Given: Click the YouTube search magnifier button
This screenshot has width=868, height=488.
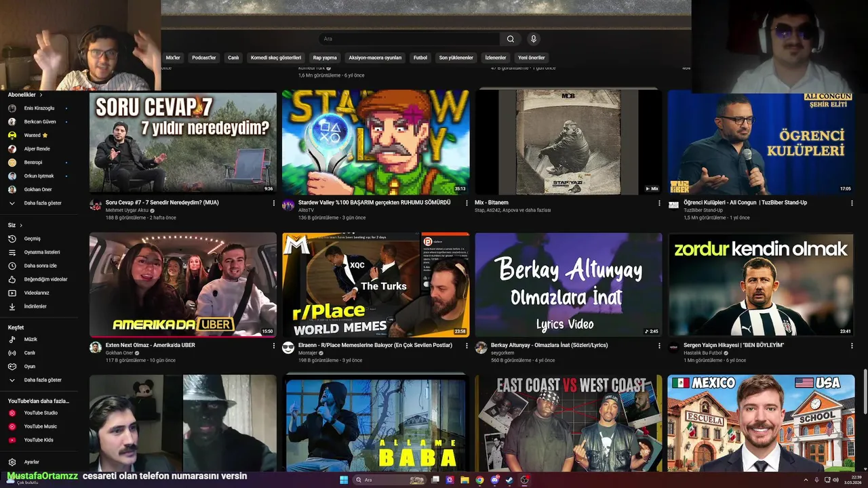Looking at the screenshot, I should tap(511, 39).
